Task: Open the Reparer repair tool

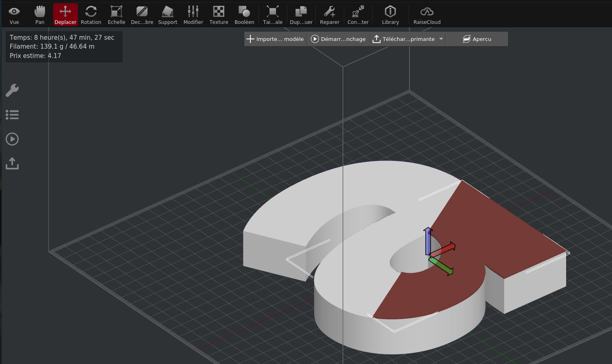Action: 330,15
